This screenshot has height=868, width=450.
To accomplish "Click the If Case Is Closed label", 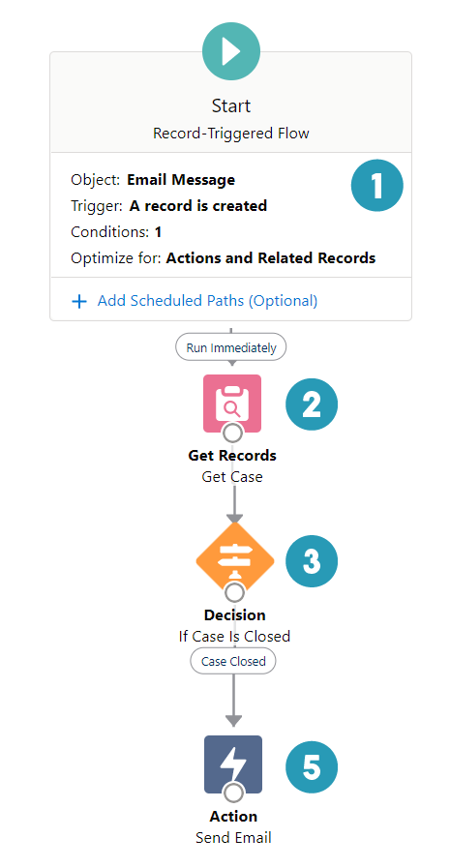I will tap(234, 636).
